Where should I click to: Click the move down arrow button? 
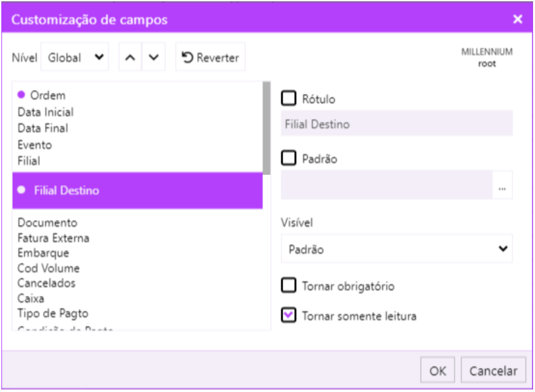[153, 58]
